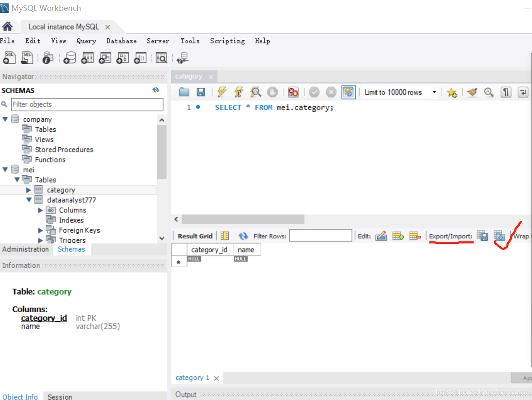Open the Server menu
532x400 pixels.
(x=158, y=41)
